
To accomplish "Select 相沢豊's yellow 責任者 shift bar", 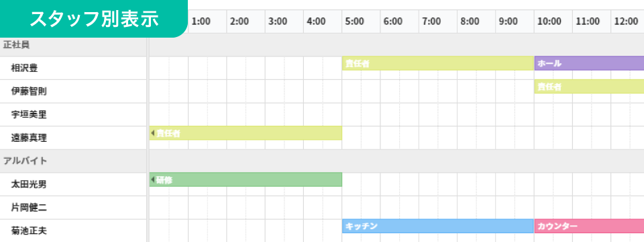I will [438, 63].
